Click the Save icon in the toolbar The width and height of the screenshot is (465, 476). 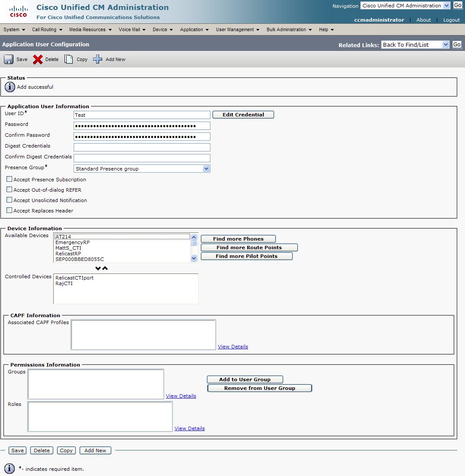click(9, 59)
